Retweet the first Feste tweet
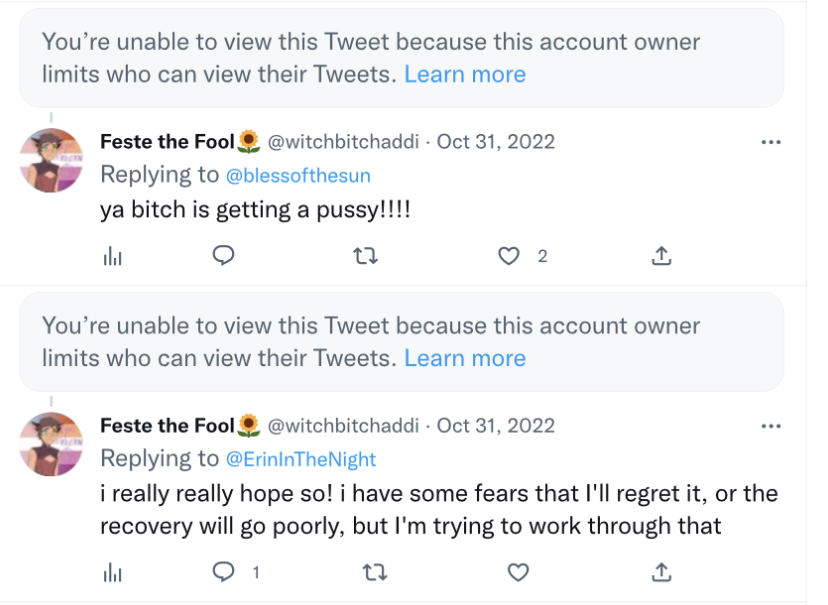Image resolution: width=828 pixels, height=605 pixels. point(366,257)
